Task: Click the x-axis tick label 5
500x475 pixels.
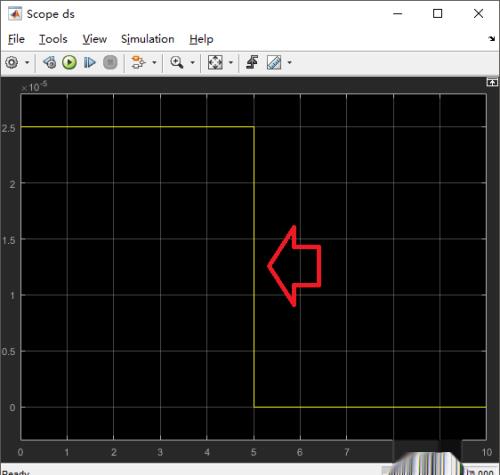Action: click(254, 452)
